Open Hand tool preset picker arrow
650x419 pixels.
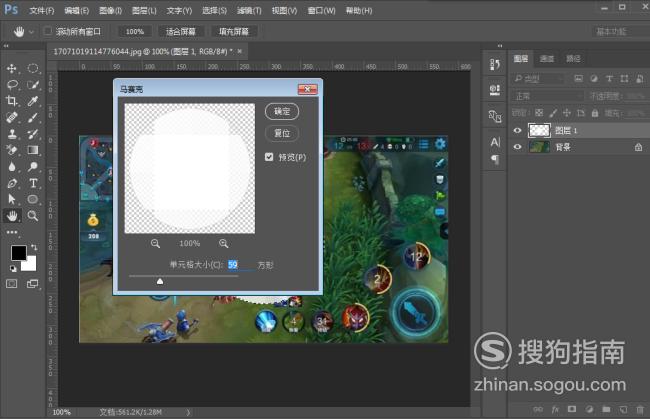[x=31, y=31]
